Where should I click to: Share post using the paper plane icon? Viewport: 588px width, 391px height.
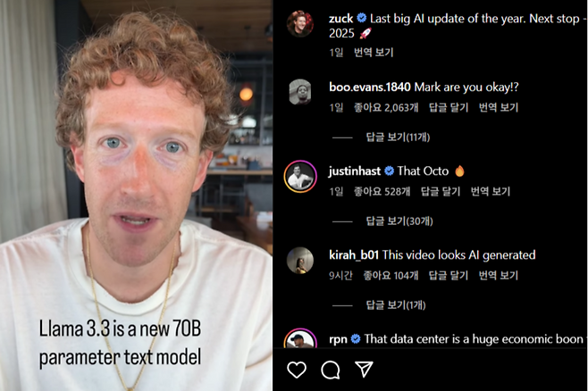coord(364,370)
